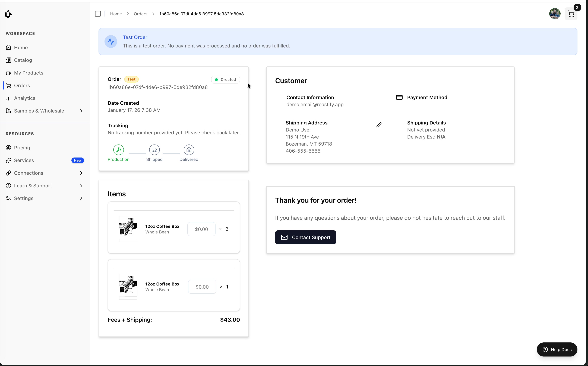Toggle the sidebar panel icon
The image size is (588, 366).
[x=98, y=14]
